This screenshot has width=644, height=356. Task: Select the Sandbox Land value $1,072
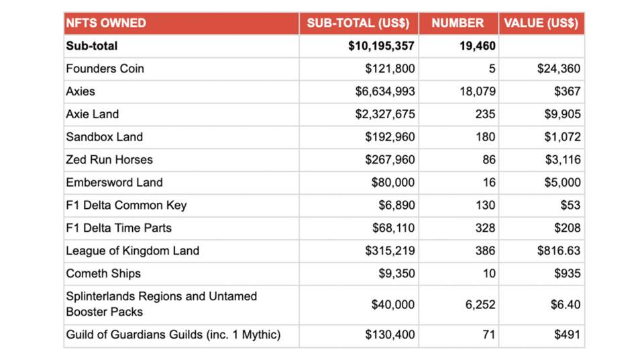point(562,137)
